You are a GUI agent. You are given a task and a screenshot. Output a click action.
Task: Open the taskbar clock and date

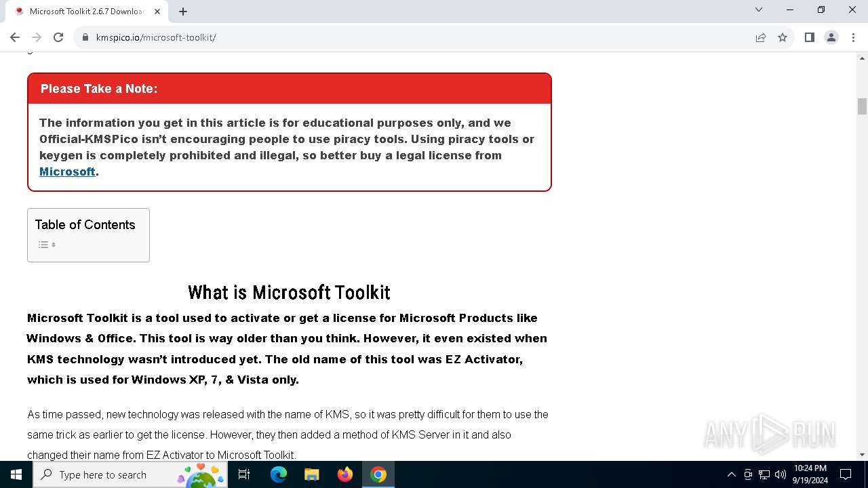coord(810,474)
